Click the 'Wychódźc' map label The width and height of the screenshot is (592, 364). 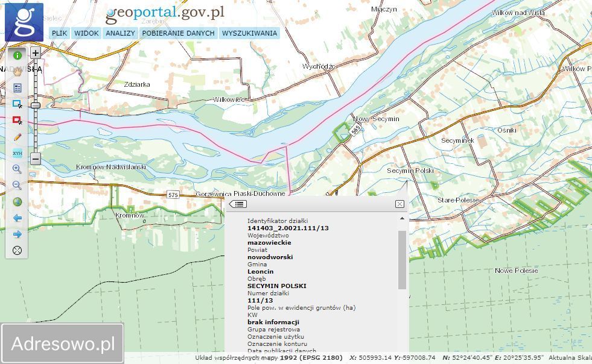click(x=318, y=66)
